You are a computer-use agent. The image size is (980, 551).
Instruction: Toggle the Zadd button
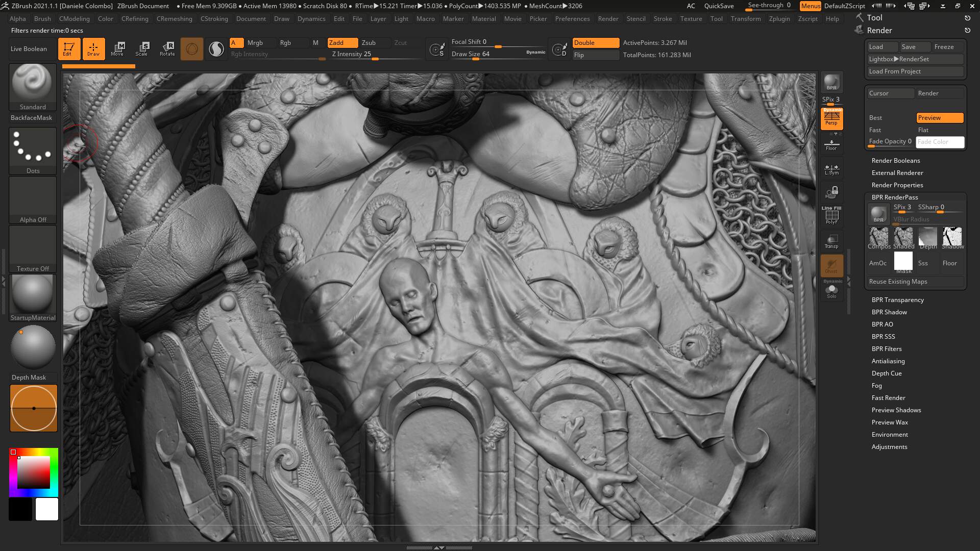tap(342, 43)
